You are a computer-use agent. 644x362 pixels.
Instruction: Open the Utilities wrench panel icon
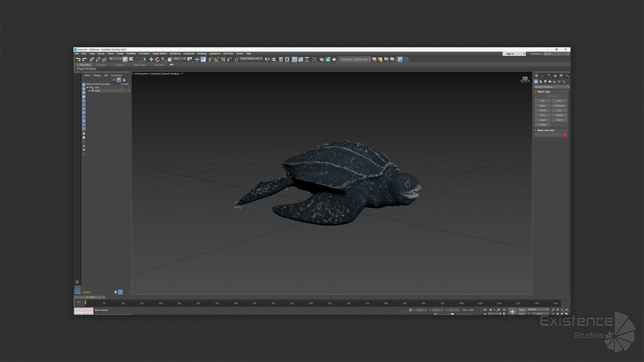[567, 76]
